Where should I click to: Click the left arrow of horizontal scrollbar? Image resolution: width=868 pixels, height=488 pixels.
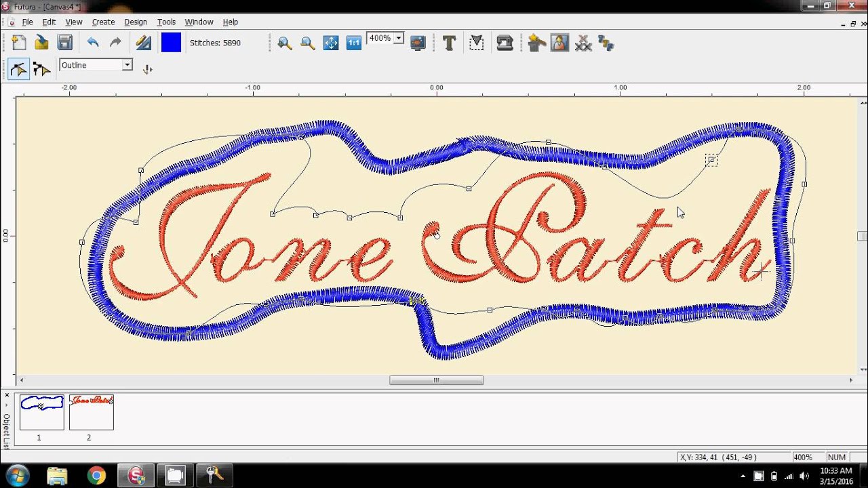point(21,380)
